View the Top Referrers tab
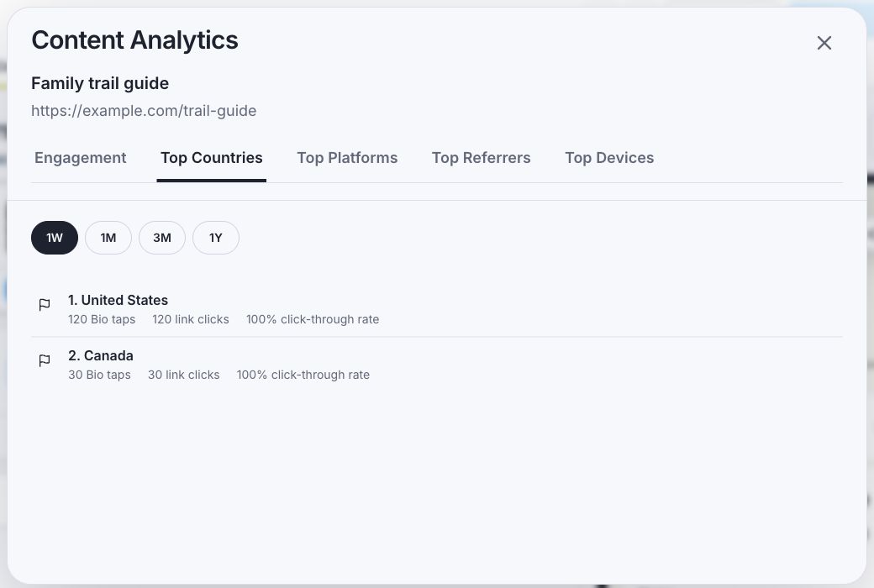Viewport: 874px width, 588px height. (x=481, y=158)
